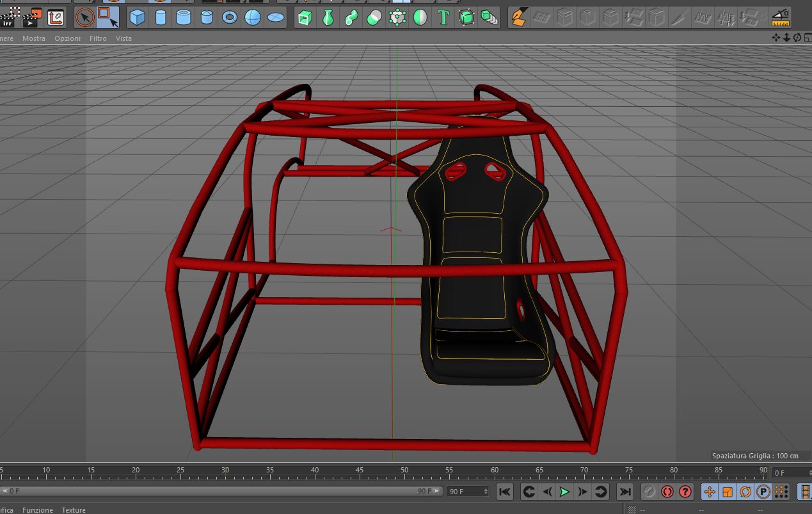Open the Texture menu in material manager
This screenshot has height=514, width=812.
coord(74,510)
